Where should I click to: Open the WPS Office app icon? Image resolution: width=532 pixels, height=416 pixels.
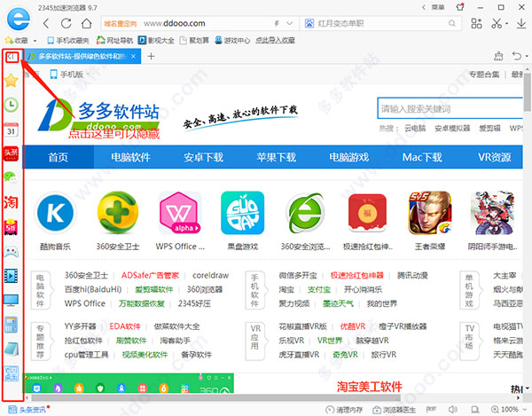click(x=180, y=213)
